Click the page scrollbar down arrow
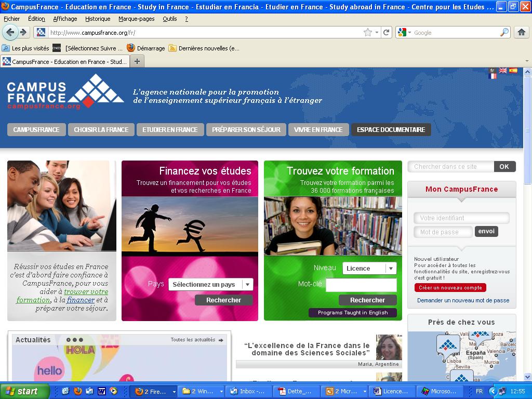Image resolution: width=532 pixels, height=399 pixels. [x=527, y=377]
